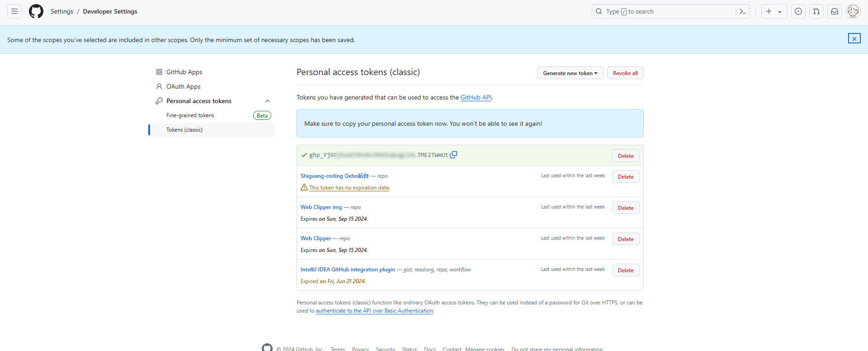The image size is (868, 351).
Task: Click the GitHub Apps grid icon
Action: click(159, 72)
